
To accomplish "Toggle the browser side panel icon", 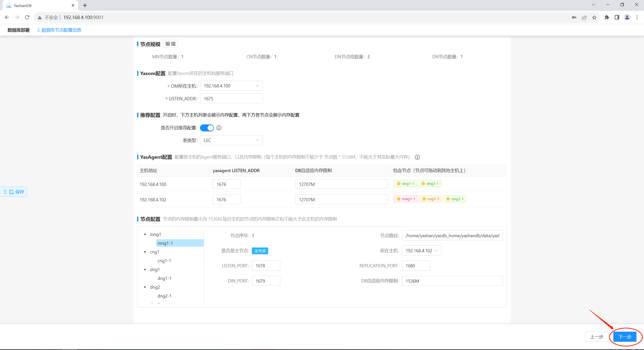I will [x=617, y=17].
